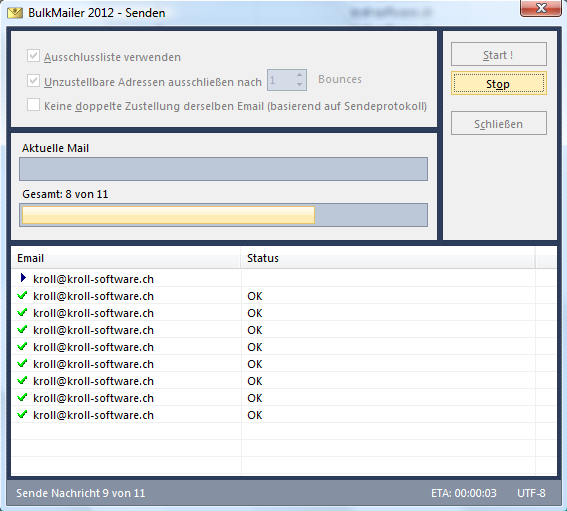Enable Keine doppelte Zustellung checkbox
This screenshot has height=511, width=567.
(x=33, y=105)
